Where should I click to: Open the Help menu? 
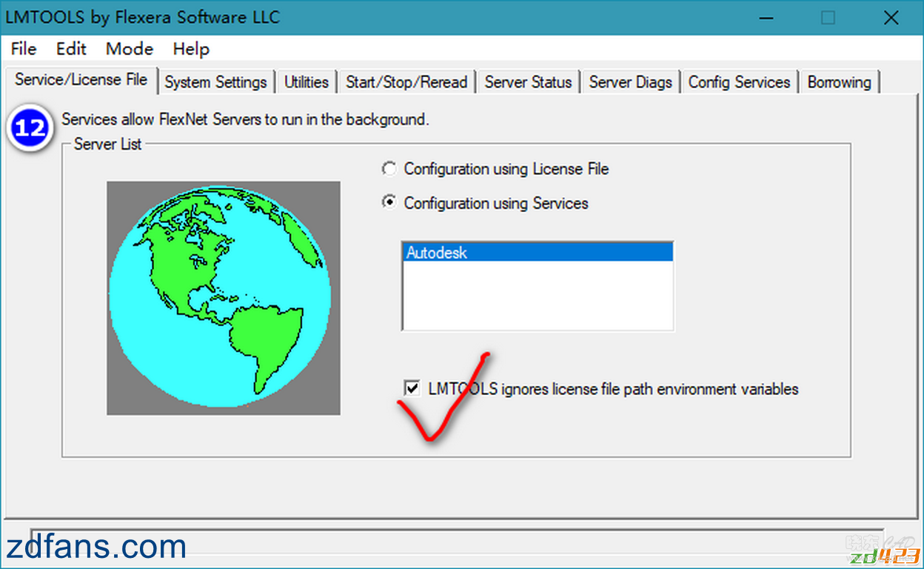[191, 49]
